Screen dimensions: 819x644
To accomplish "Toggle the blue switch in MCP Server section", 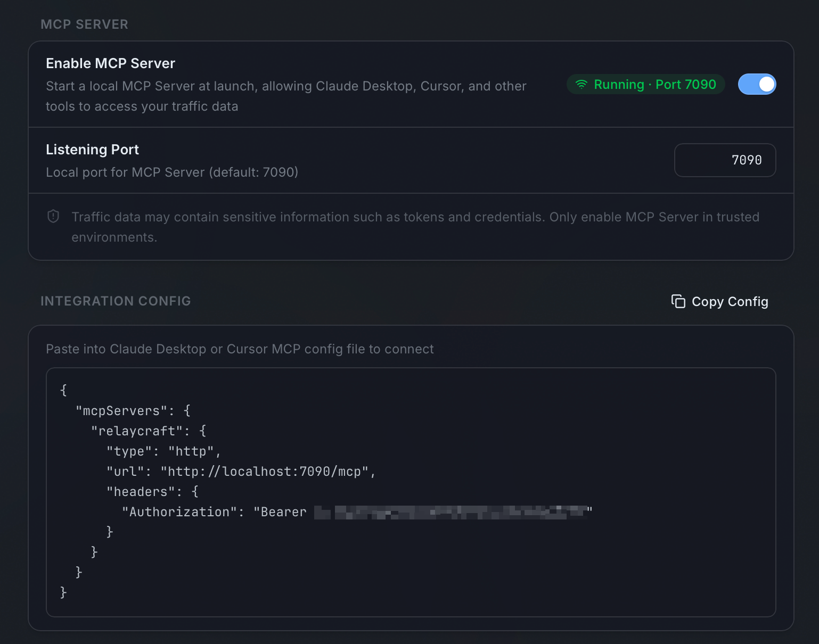I will [757, 84].
